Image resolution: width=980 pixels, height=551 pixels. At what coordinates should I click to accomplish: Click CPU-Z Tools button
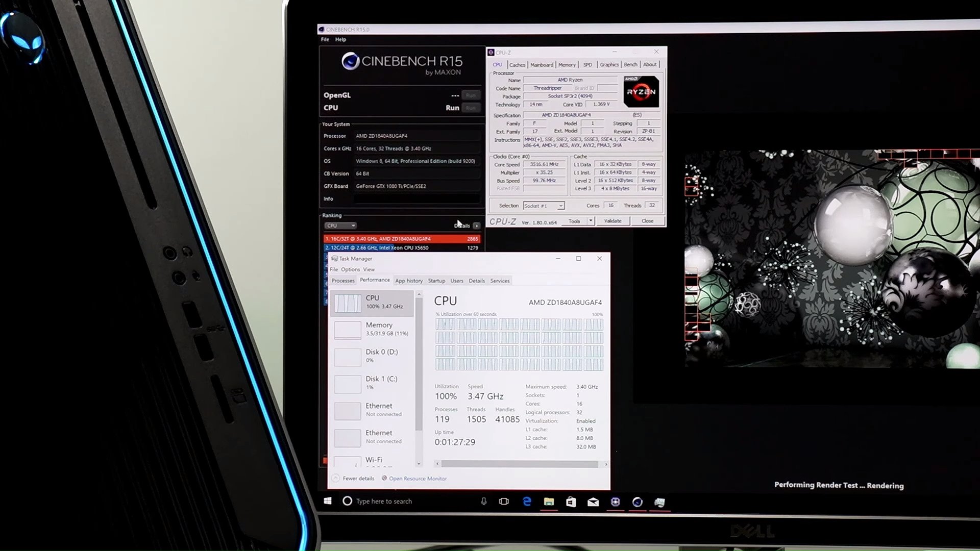(x=574, y=221)
